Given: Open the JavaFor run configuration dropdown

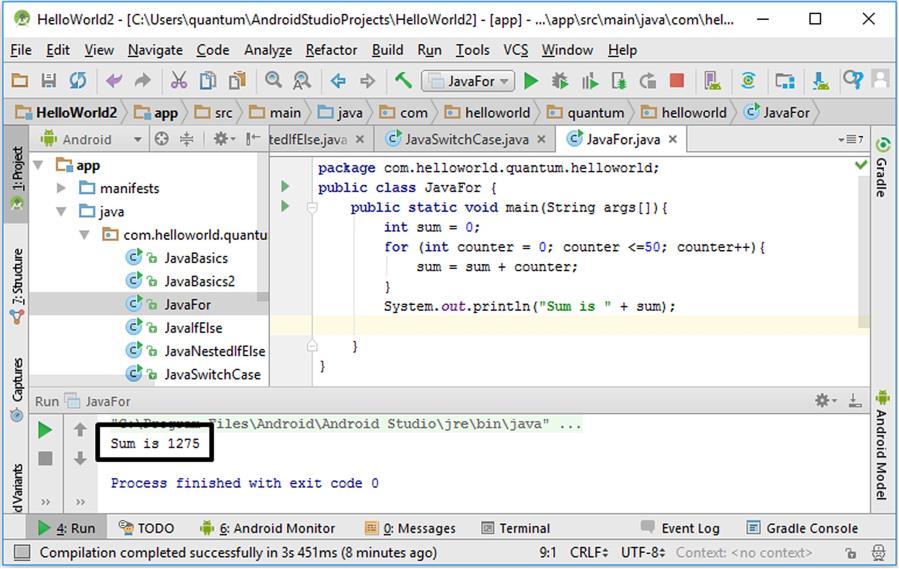Looking at the screenshot, I should tap(468, 81).
